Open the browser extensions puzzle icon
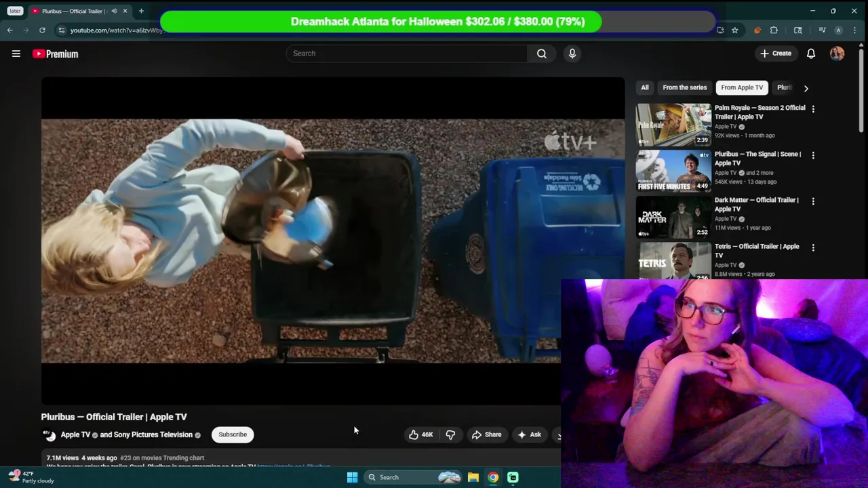The height and width of the screenshot is (488, 868). point(774,30)
